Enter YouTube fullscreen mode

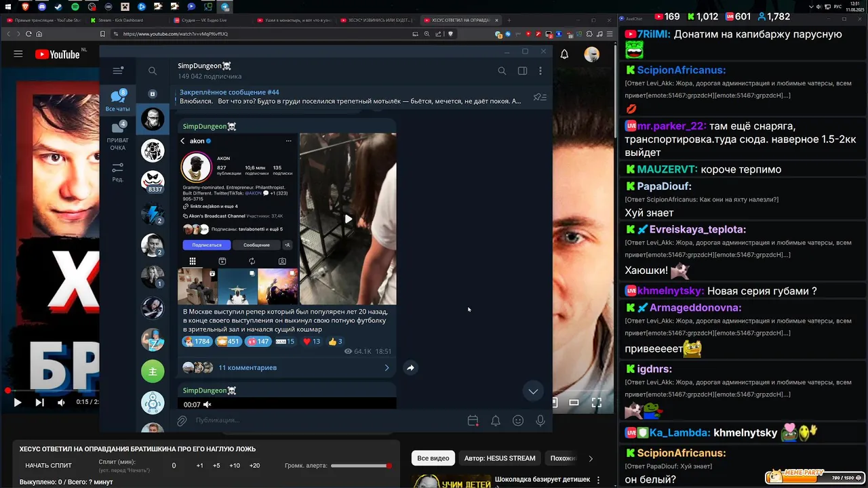point(597,403)
